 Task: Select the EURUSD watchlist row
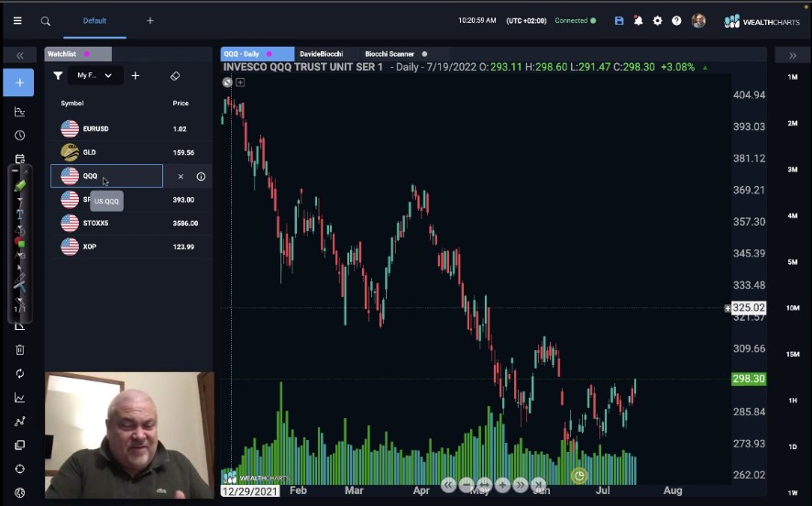132,129
